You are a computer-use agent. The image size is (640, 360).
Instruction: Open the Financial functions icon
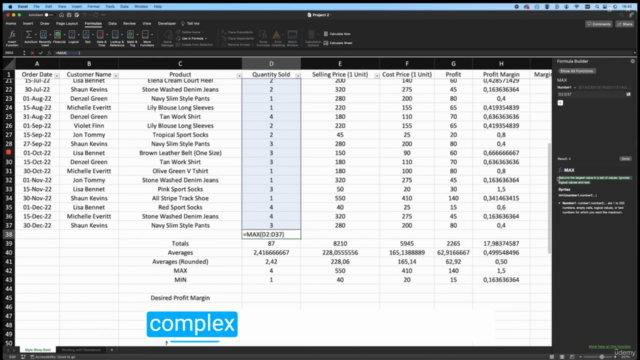point(58,35)
